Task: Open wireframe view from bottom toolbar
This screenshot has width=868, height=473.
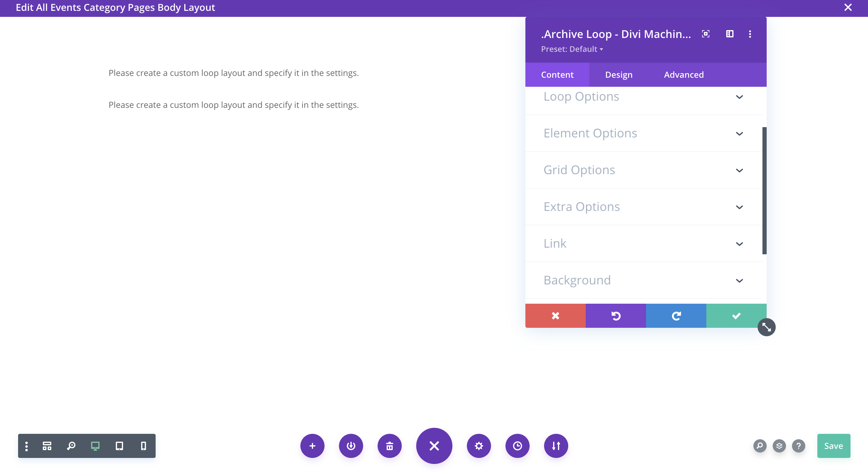Action: [x=47, y=446]
